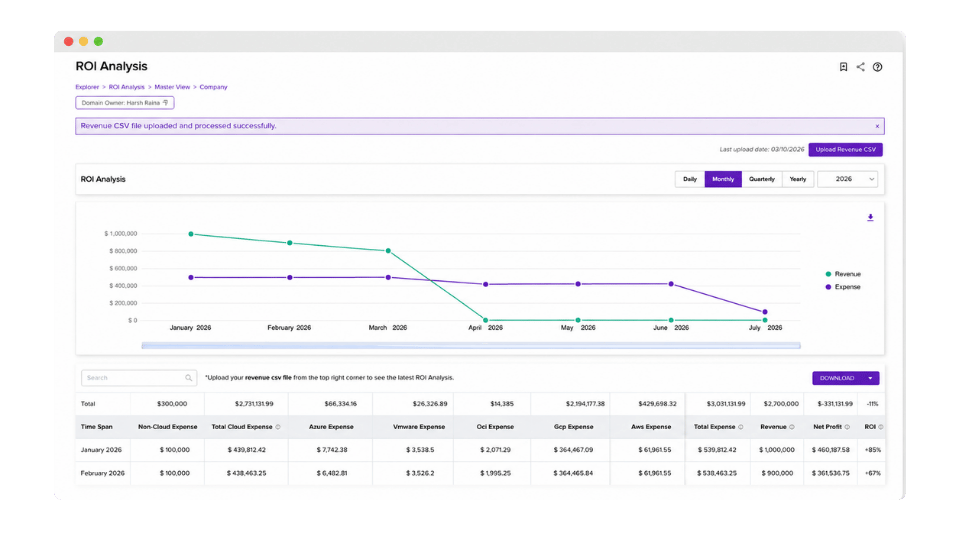Click the Domain Owner Harsh Raina filter

[125, 103]
